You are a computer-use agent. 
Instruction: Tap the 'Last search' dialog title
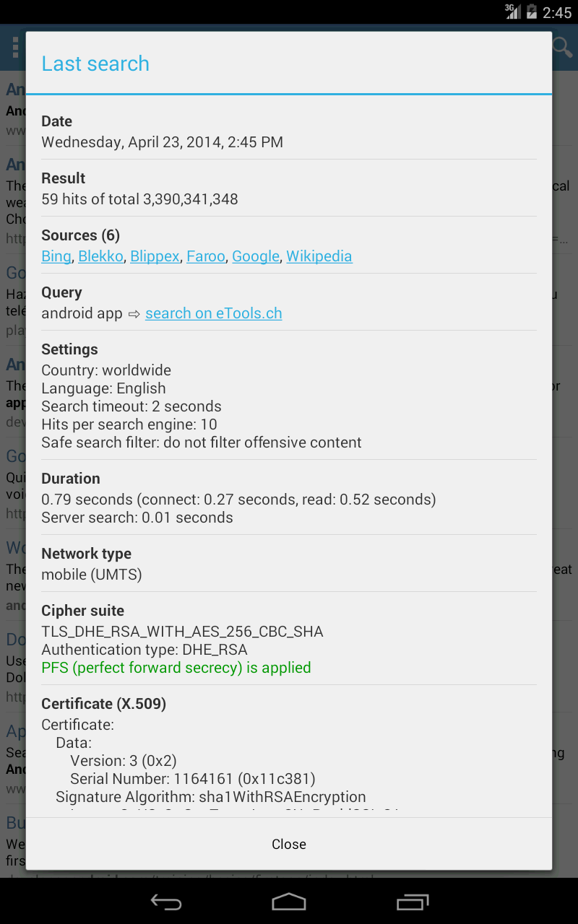pos(95,64)
